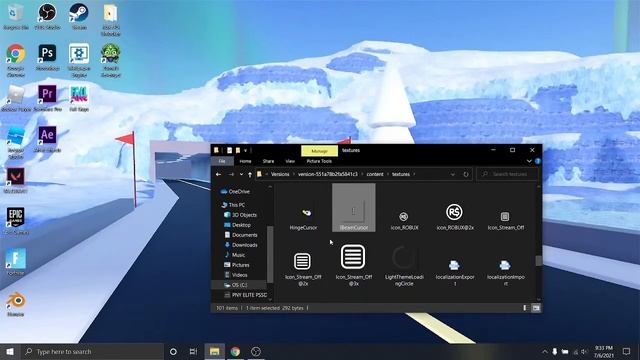The height and width of the screenshot is (360, 640).
Task: Select the HingeCursor file
Action: (x=303, y=219)
